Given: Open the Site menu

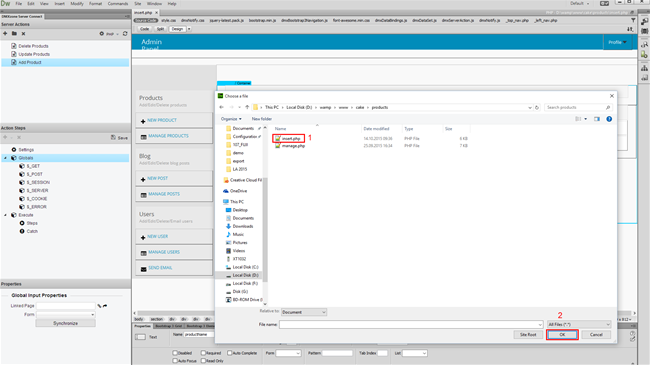Looking at the screenshot, I should coord(138,4).
